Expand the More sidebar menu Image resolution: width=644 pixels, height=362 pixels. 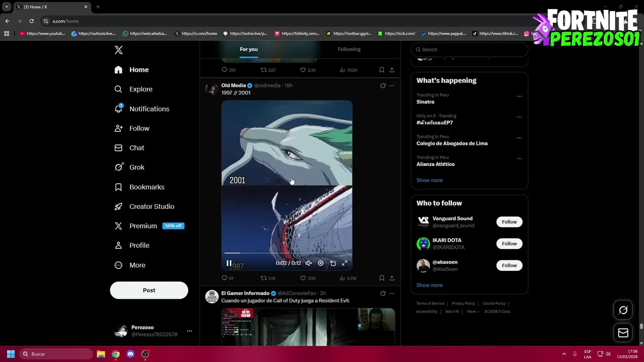(130, 265)
